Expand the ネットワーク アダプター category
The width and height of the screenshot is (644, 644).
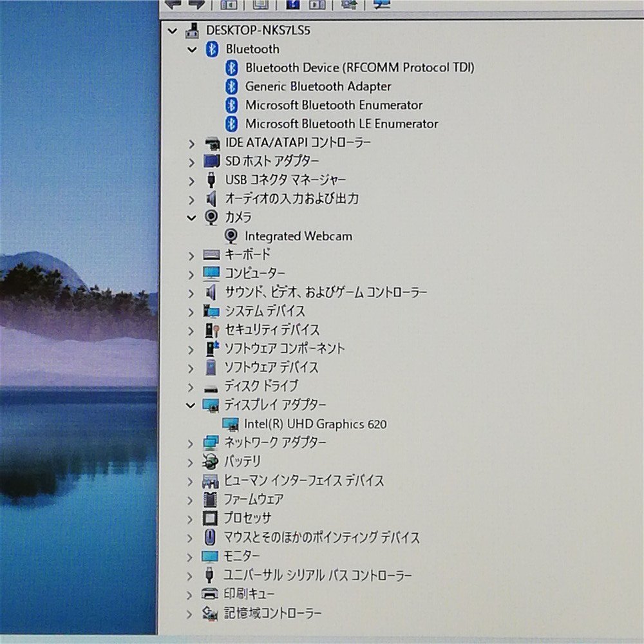point(190,443)
